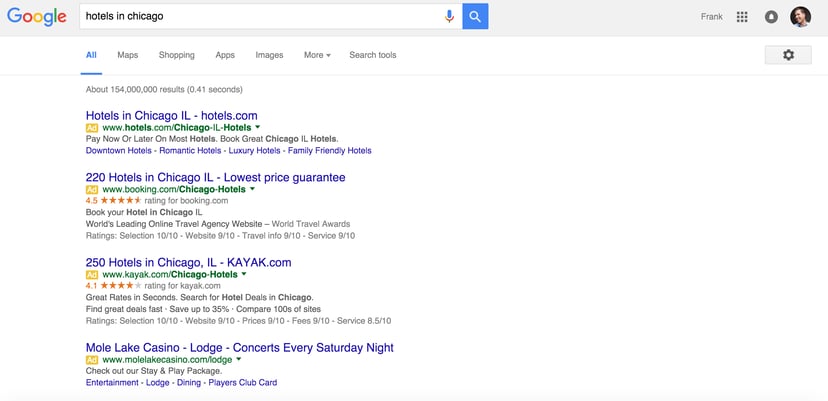828x401 pixels.
Task: Open the notifications bell
Action: tap(771, 17)
